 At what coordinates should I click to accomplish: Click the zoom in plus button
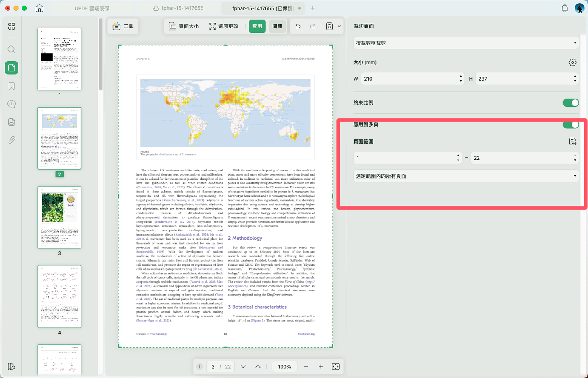321,366
